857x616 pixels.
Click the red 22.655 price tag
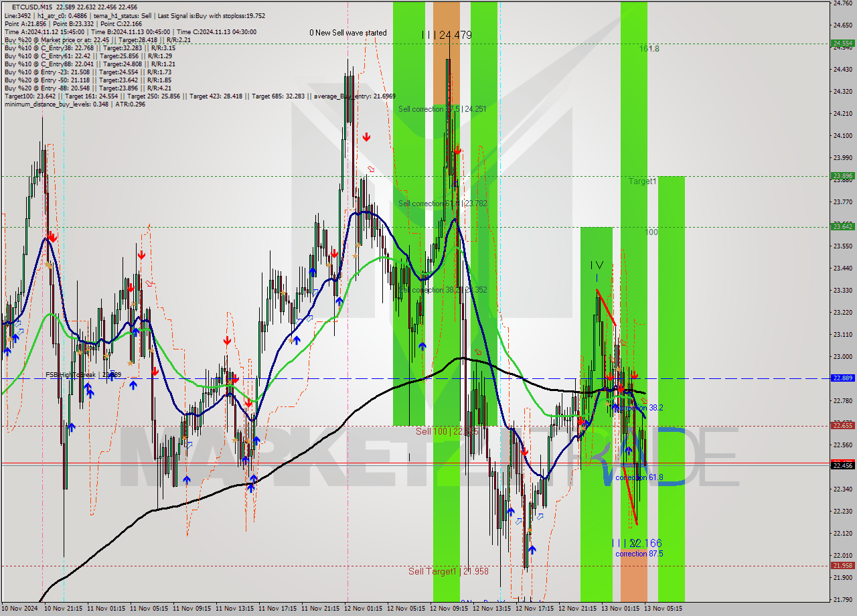842,425
